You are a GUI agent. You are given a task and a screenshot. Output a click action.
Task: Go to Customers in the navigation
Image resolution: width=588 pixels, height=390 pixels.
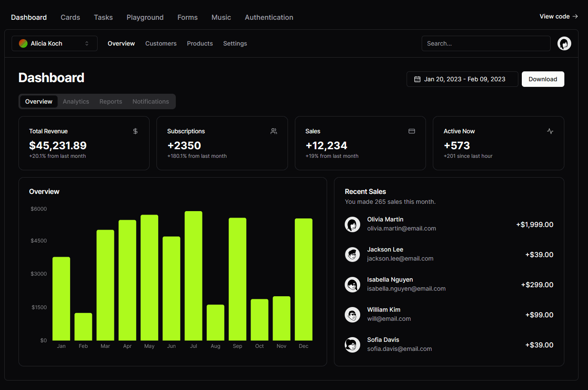coord(161,43)
